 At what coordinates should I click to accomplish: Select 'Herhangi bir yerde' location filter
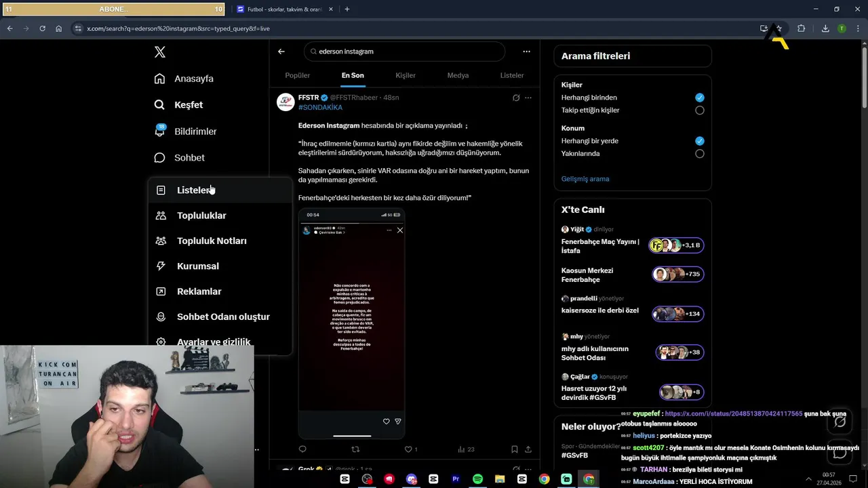[700, 141]
